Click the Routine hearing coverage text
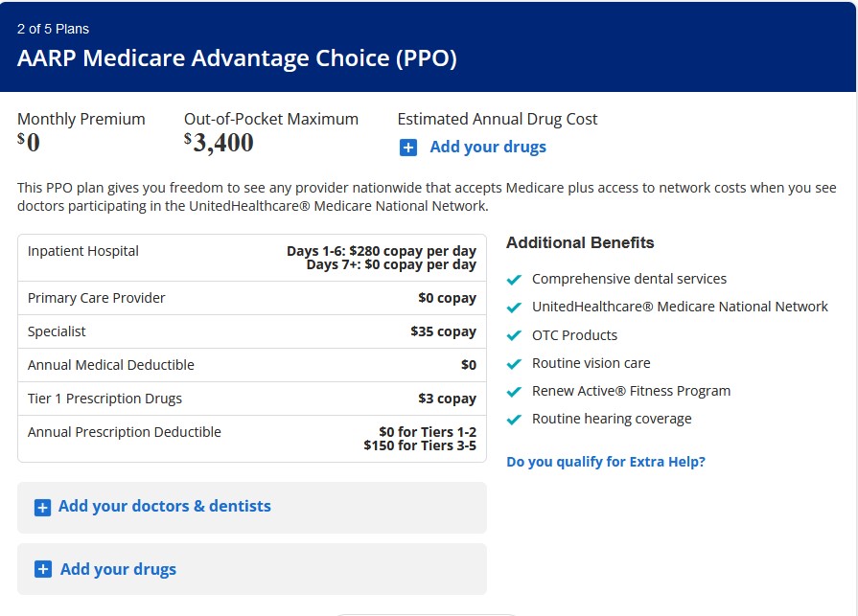Viewport: 858px width, 616px height. [612, 419]
